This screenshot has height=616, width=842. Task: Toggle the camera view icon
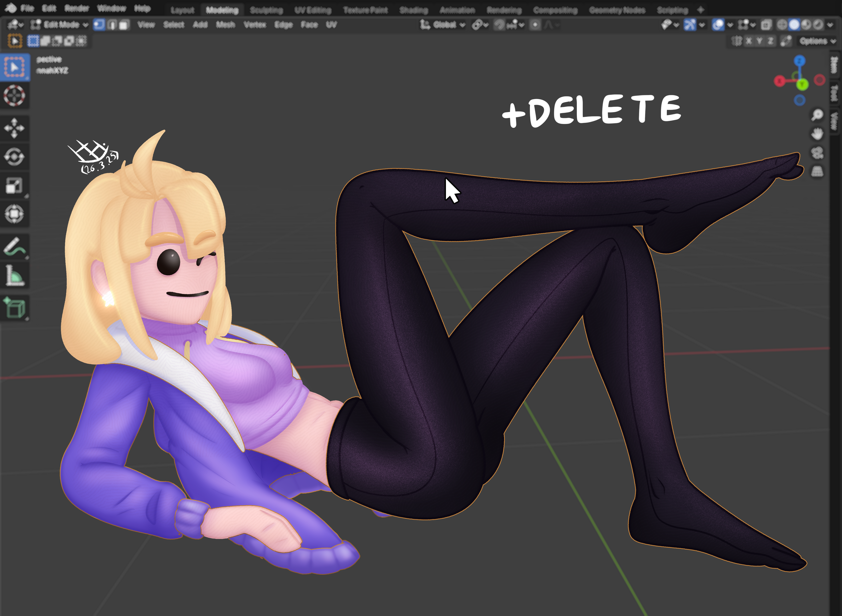click(817, 152)
